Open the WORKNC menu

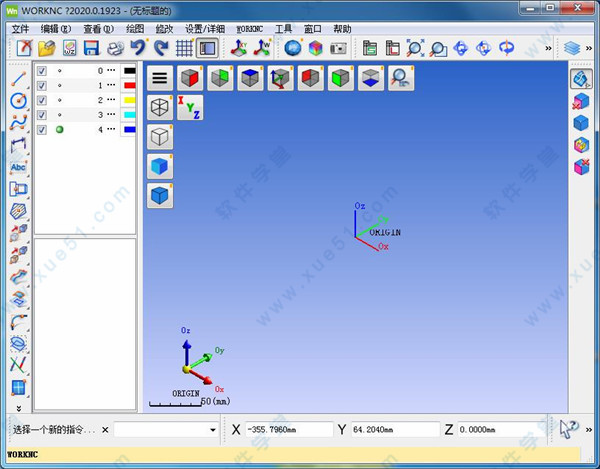[x=249, y=29]
